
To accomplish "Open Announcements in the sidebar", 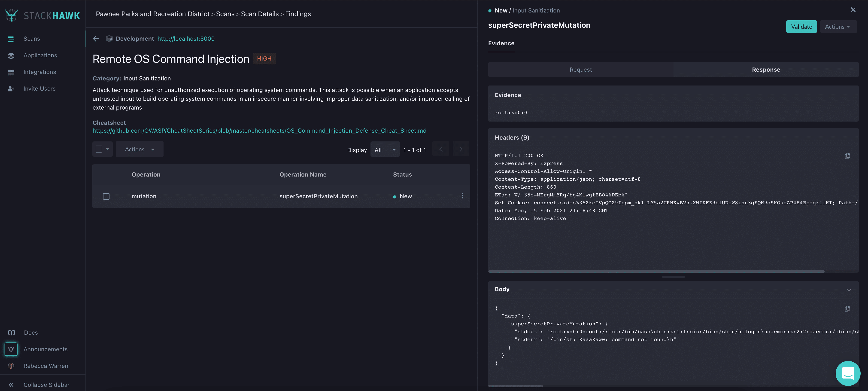I will click(x=46, y=349).
